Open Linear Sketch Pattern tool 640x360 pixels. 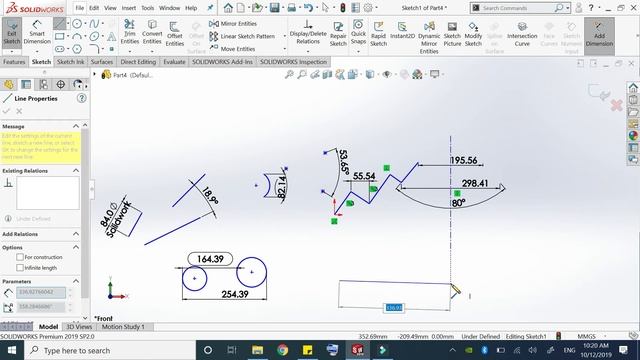pos(242,36)
